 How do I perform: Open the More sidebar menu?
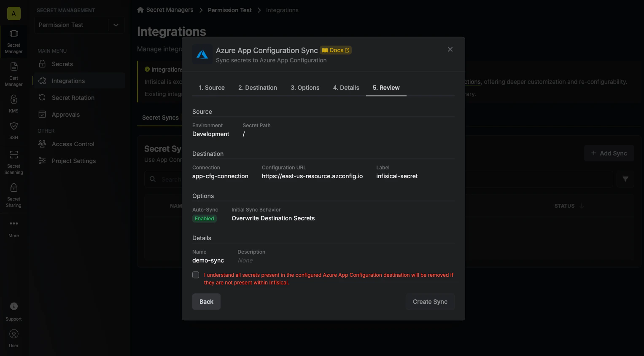click(13, 229)
